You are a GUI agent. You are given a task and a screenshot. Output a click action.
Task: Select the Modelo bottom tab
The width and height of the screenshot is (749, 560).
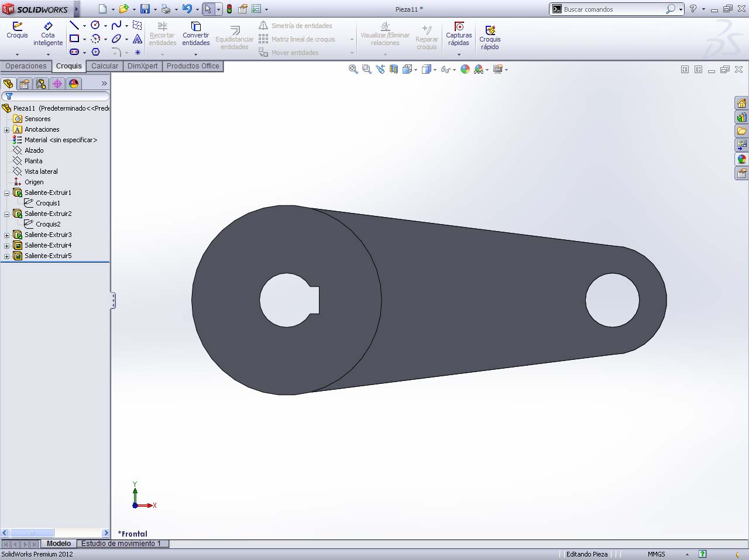click(59, 544)
